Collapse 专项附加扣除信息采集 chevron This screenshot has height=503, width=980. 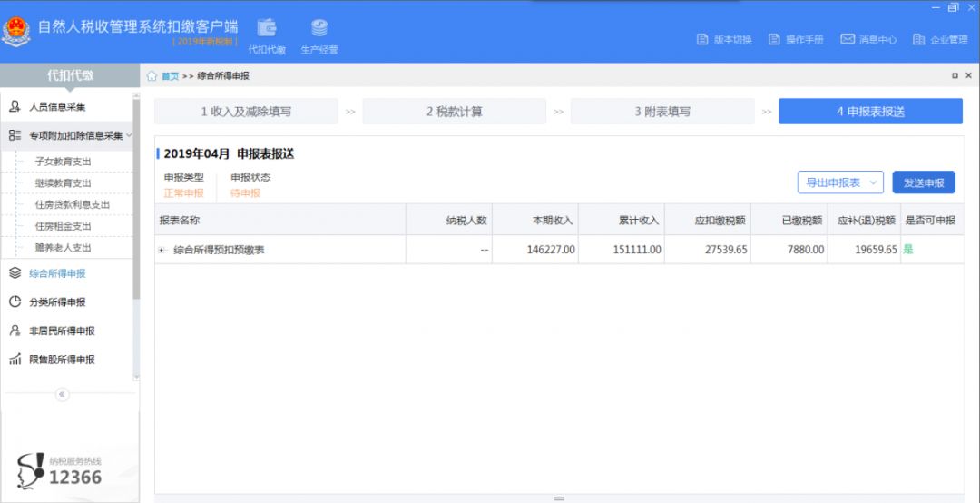point(129,134)
